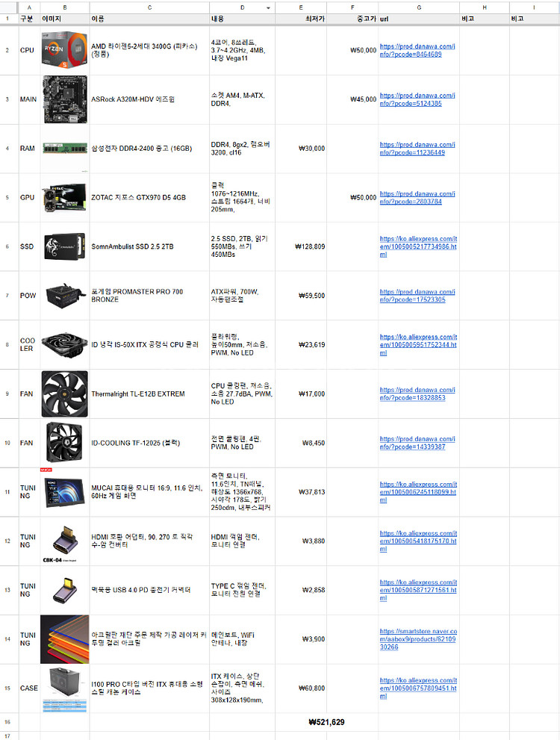Click the 'Thermalright TL-E12B EXTREM' cell

(x=149, y=394)
